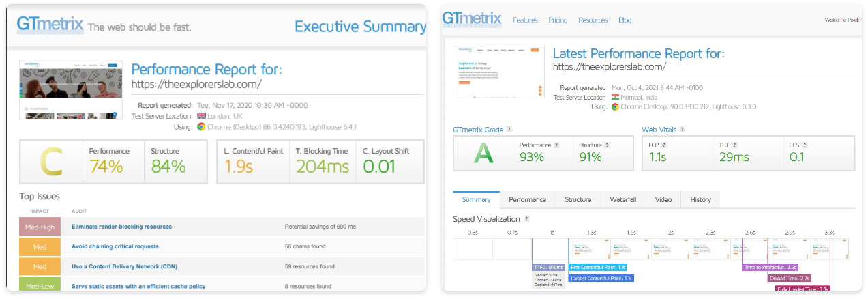Click the Med-High impact badge
This screenshot has width=868, height=299.
(40, 227)
